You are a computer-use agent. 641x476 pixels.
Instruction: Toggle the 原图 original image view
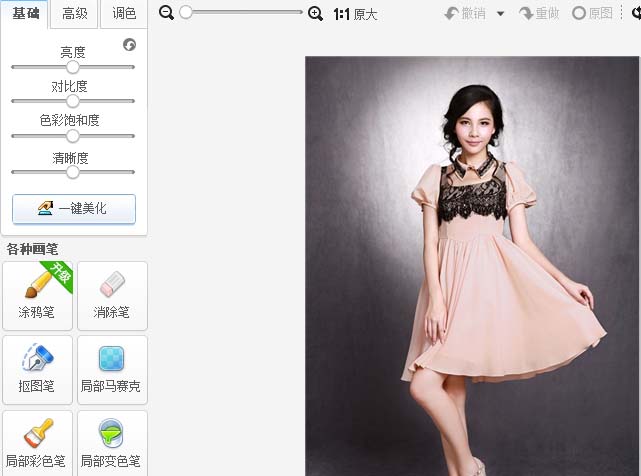click(592, 14)
